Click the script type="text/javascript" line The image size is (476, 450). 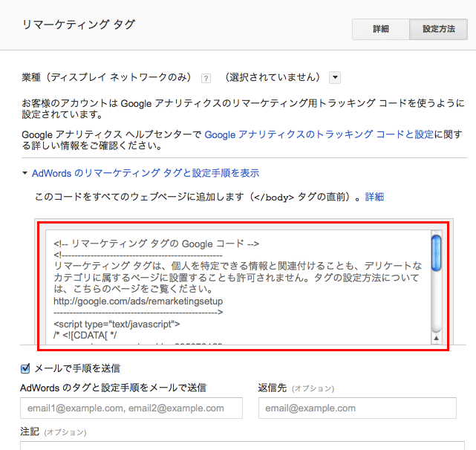tap(117, 325)
